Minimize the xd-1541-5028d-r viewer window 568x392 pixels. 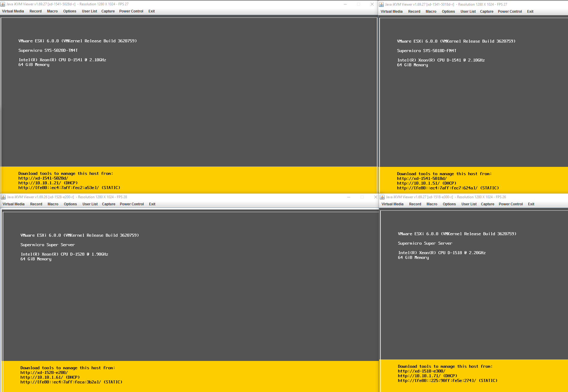coord(345,4)
